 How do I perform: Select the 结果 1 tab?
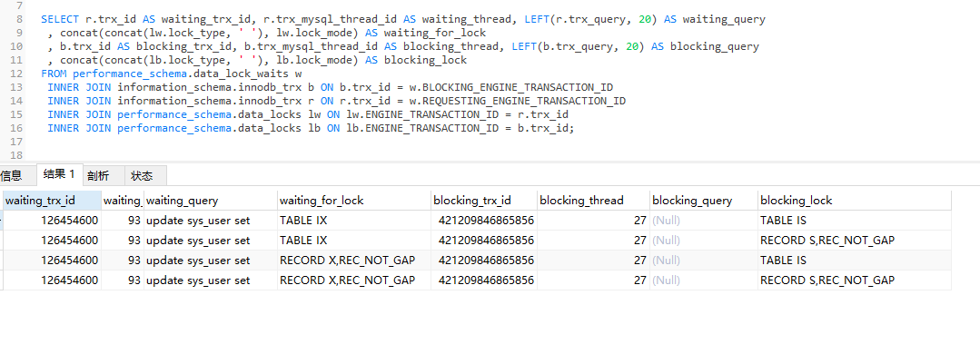(x=58, y=175)
